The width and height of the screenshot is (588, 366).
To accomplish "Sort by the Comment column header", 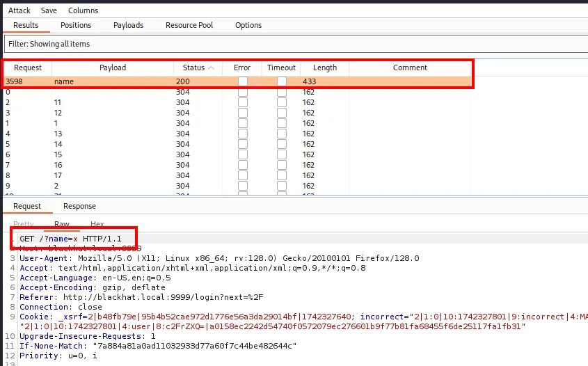I will pyautogui.click(x=410, y=68).
